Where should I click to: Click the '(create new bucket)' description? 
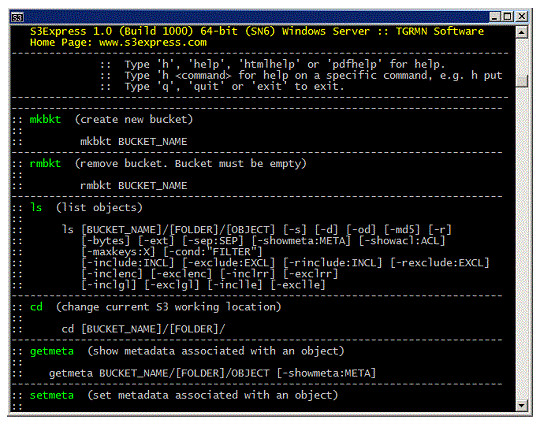(134, 119)
